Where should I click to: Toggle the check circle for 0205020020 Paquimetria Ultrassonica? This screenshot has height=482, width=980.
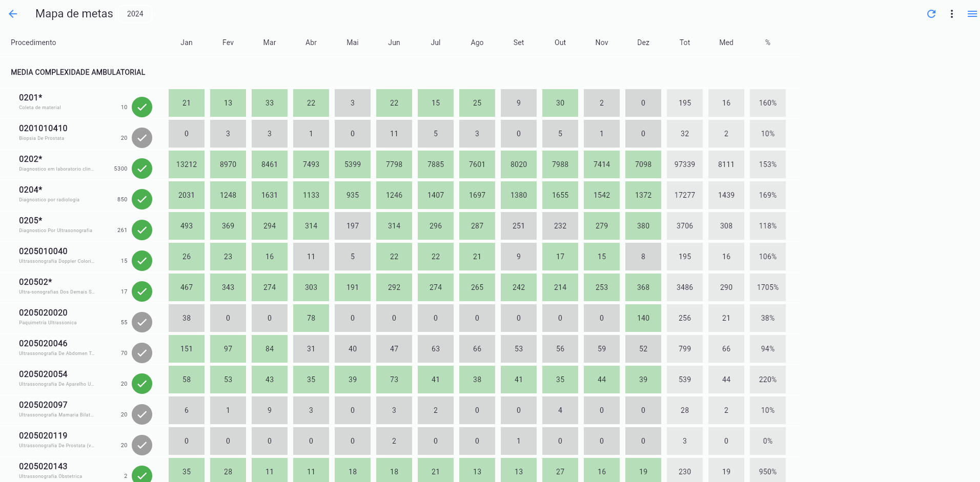pos(142,322)
